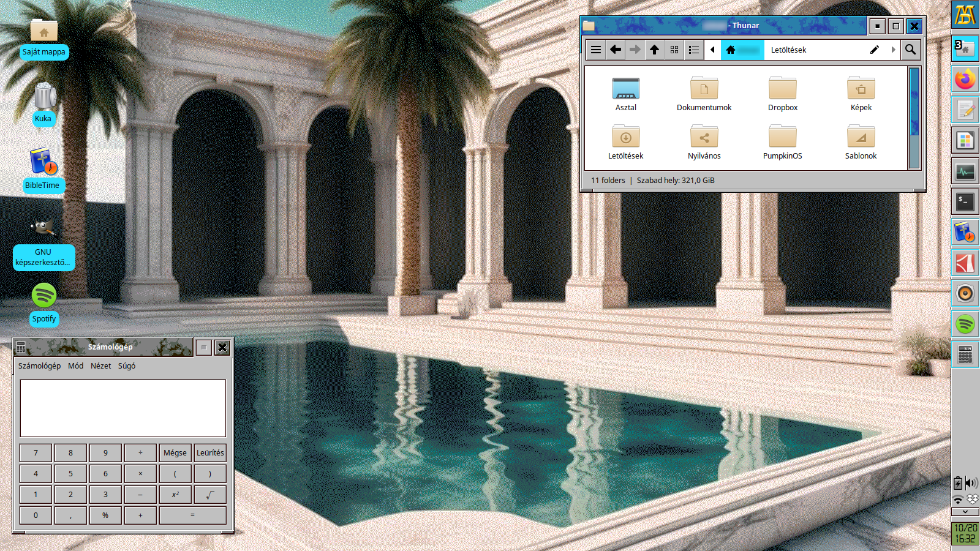This screenshot has height=551, width=980.
Task: Edit the path bar with the pencil icon
Action: [874, 50]
